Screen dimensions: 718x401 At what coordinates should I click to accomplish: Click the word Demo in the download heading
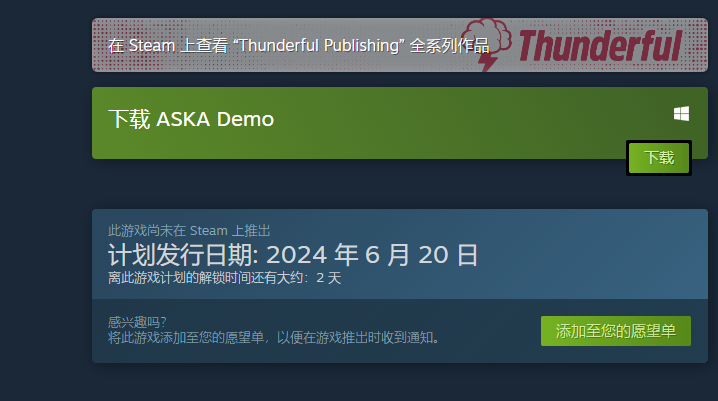tap(245, 119)
